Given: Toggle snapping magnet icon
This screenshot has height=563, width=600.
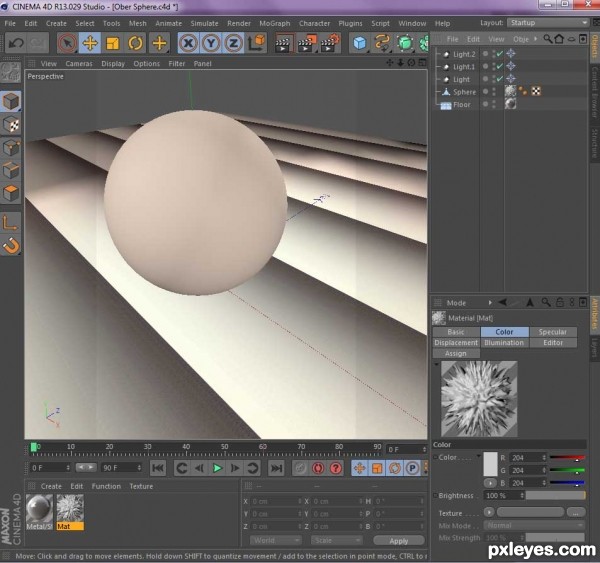Looking at the screenshot, I should [x=11, y=246].
